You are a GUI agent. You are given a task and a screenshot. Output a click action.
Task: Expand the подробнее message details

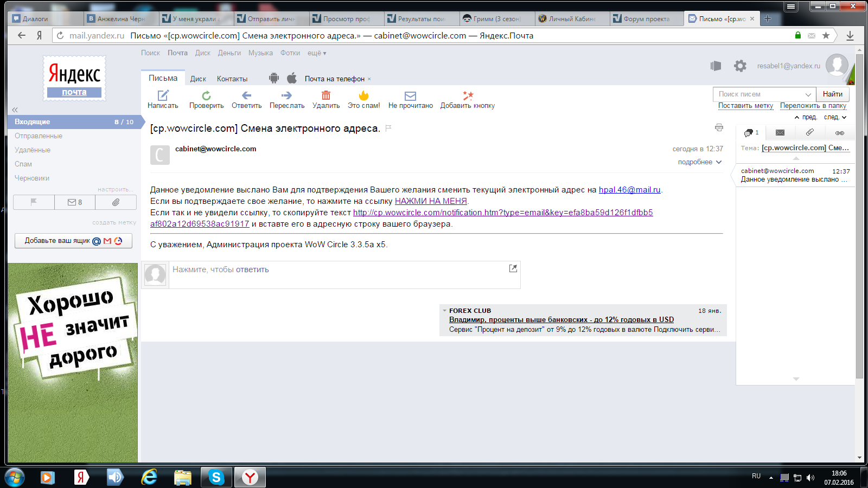[699, 162]
